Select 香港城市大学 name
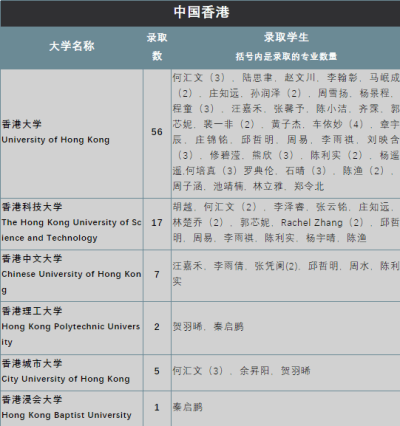This screenshot has height=426, width=400. (32, 363)
